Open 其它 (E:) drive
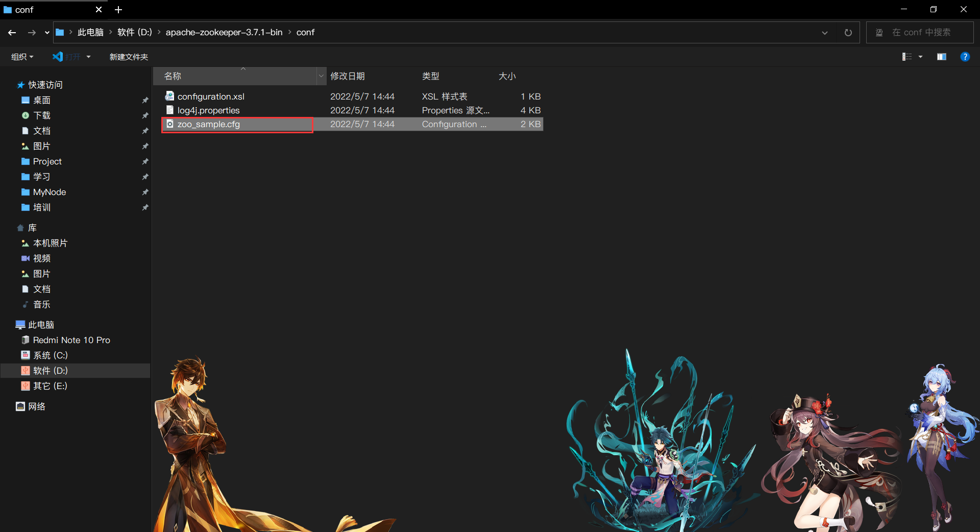The width and height of the screenshot is (980, 532). 50,386
